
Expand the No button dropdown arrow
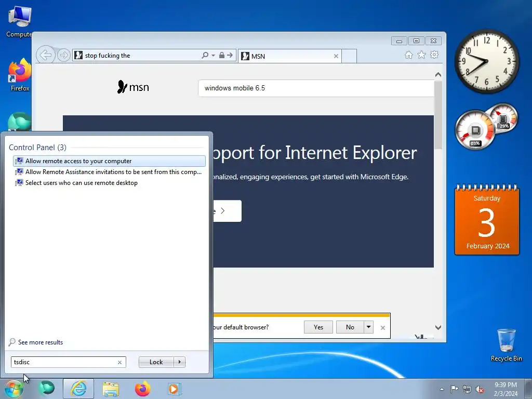368,327
